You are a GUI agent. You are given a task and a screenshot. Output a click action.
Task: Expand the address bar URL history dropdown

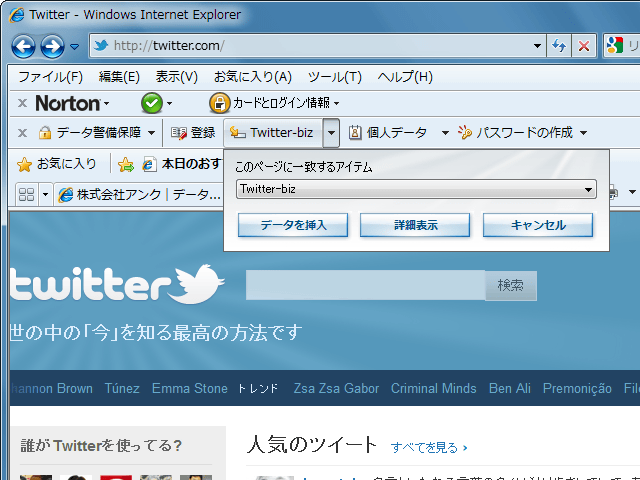click(x=538, y=46)
